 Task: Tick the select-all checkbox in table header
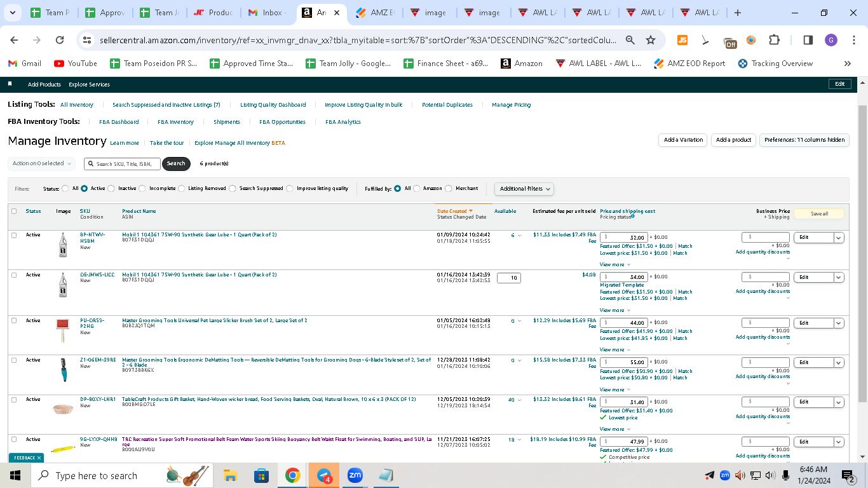tap(14, 212)
